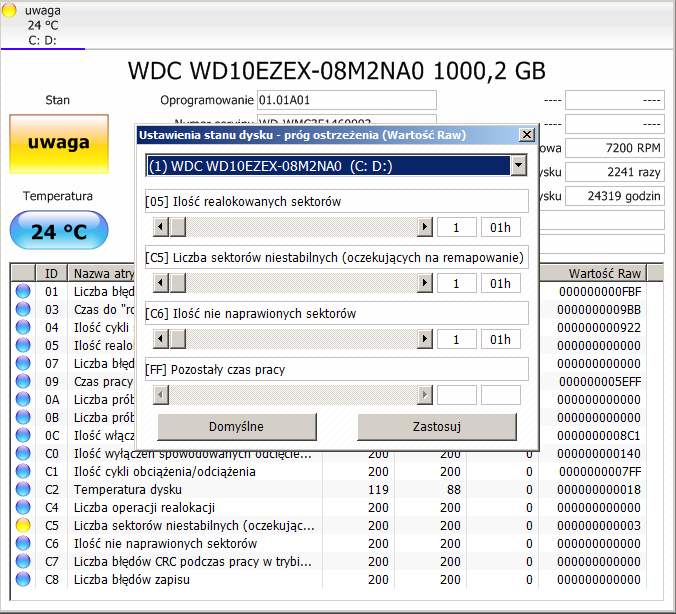Click the yellow status circle beside uwaga at top
Screen dimensions: 676x614
(9, 9)
